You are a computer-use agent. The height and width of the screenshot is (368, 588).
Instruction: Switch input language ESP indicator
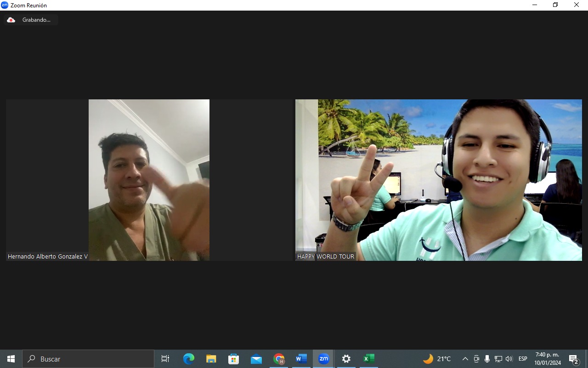pyautogui.click(x=523, y=359)
